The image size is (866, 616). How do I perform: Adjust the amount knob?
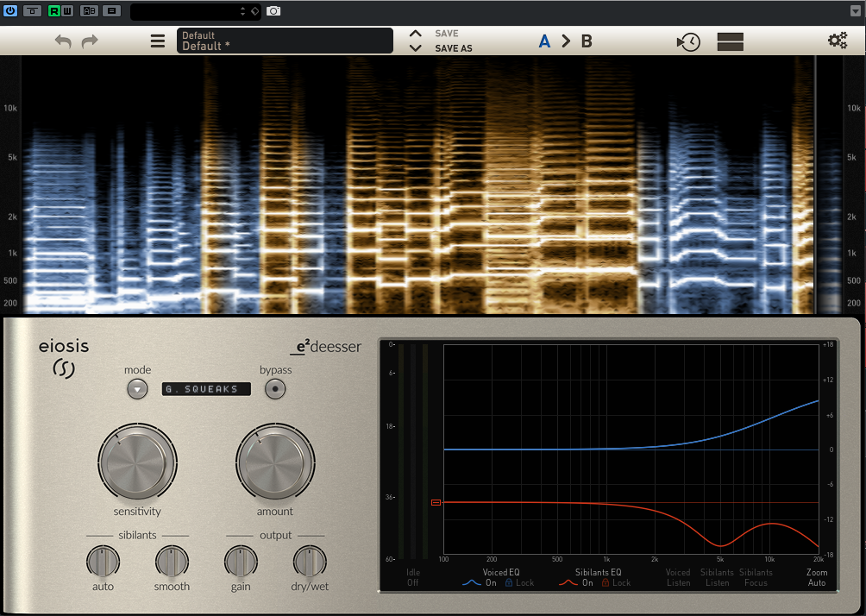[275, 462]
